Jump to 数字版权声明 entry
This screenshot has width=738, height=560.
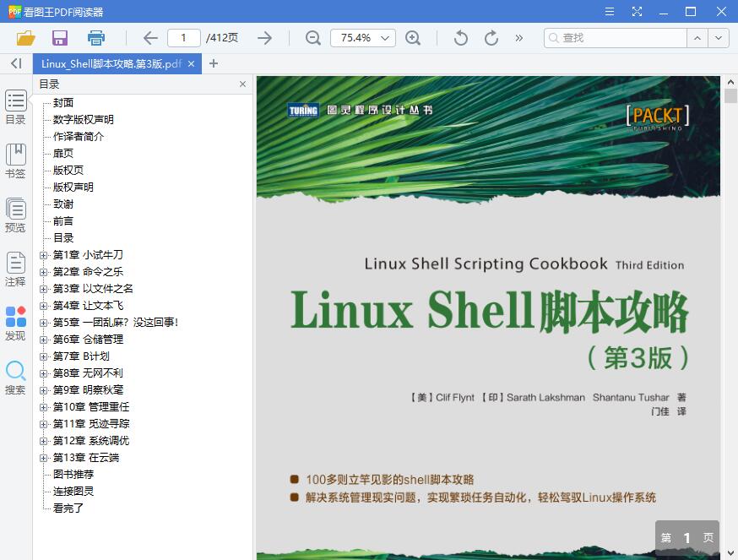[x=84, y=120]
